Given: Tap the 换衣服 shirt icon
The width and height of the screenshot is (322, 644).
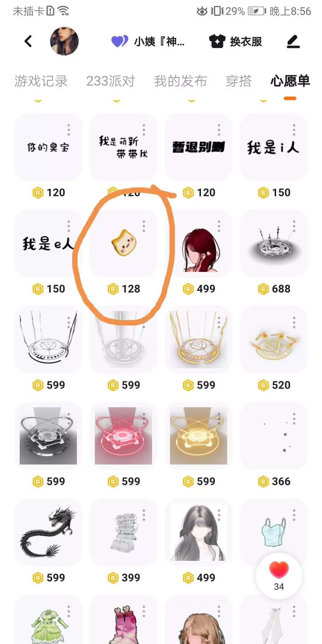Looking at the screenshot, I should click(217, 41).
